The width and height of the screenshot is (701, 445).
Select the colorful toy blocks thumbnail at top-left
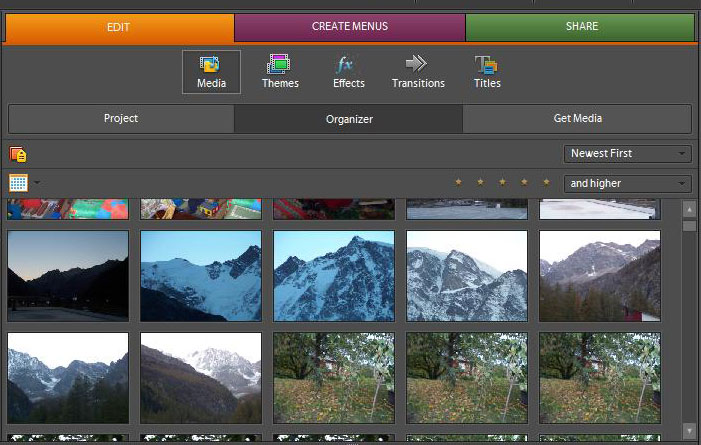point(68,209)
